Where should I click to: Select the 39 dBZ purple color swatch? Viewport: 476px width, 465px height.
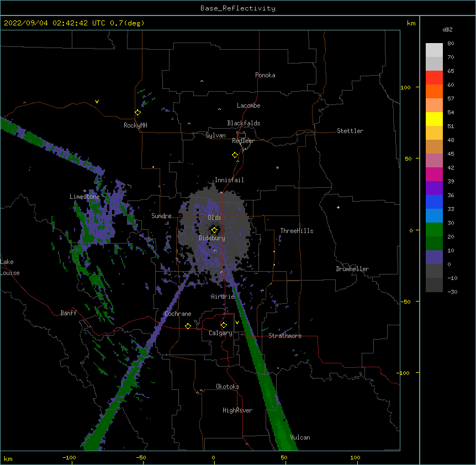point(434,188)
